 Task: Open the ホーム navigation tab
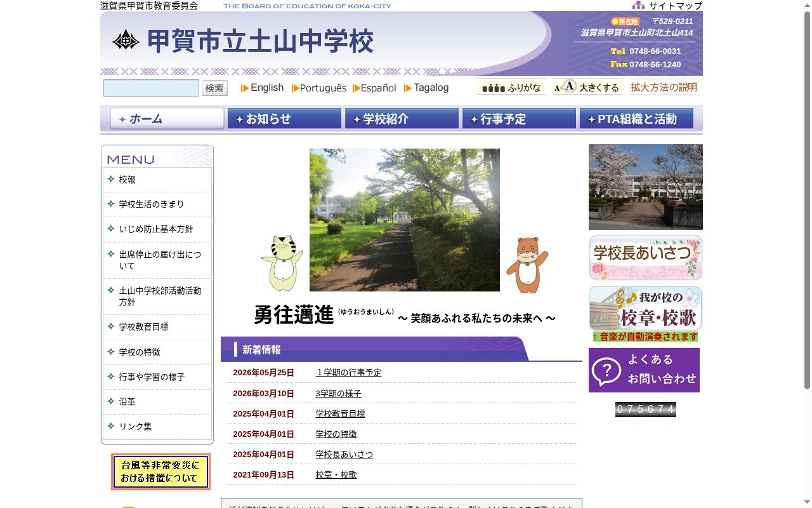pos(167,119)
